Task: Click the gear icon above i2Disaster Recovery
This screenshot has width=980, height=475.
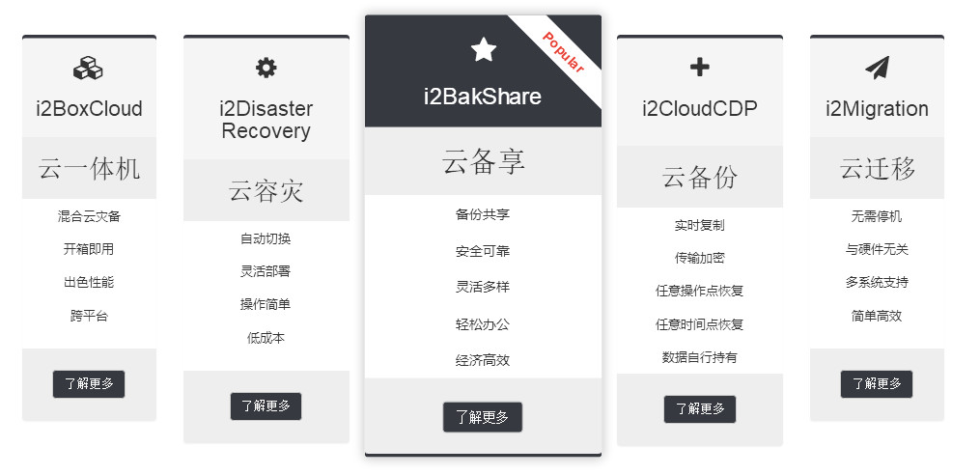Action: [x=266, y=68]
